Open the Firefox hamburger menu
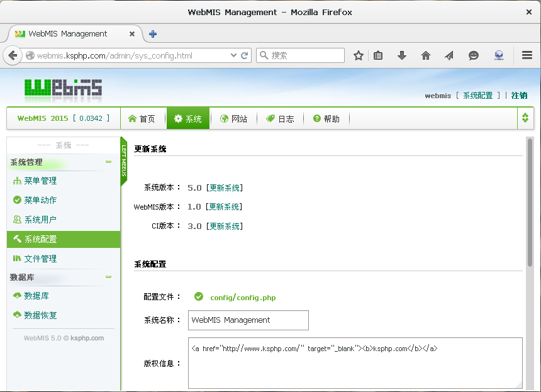Viewport: 541px width, 392px height. click(x=527, y=55)
